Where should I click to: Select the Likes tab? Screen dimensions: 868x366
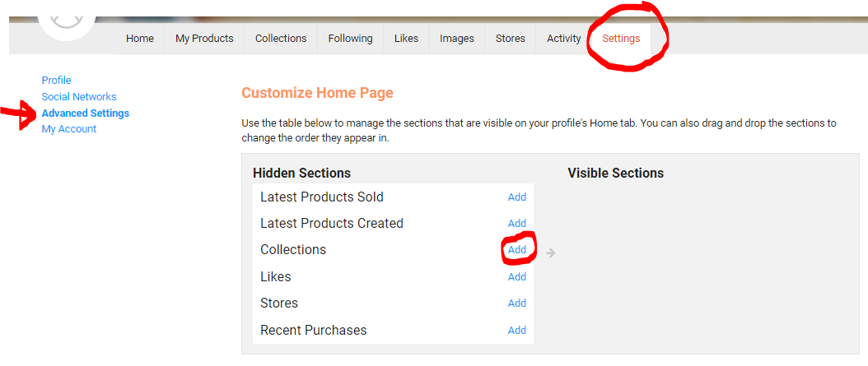pyautogui.click(x=406, y=39)
